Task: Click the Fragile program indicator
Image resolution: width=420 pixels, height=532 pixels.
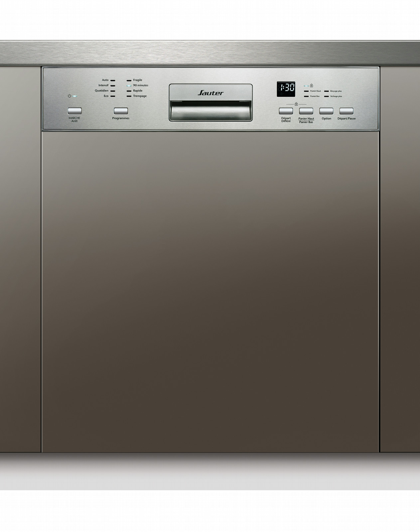Action: [x=129, y=80]
